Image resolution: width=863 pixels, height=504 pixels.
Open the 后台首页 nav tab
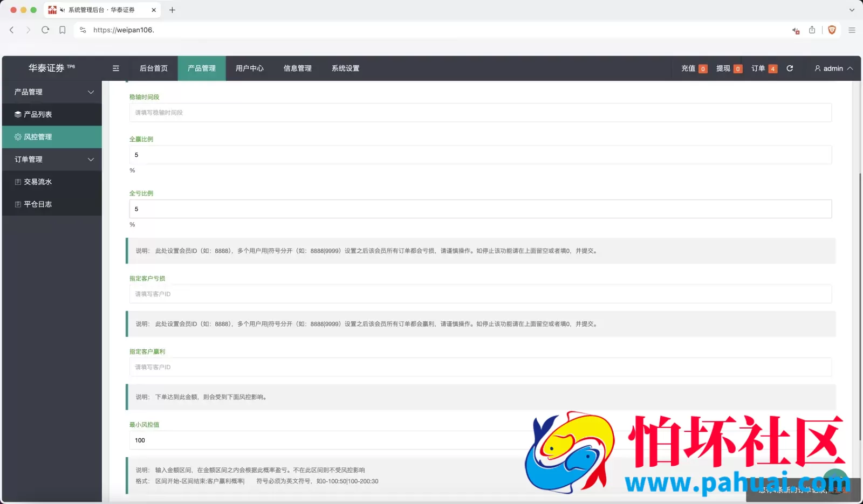[x=154, y=68]
